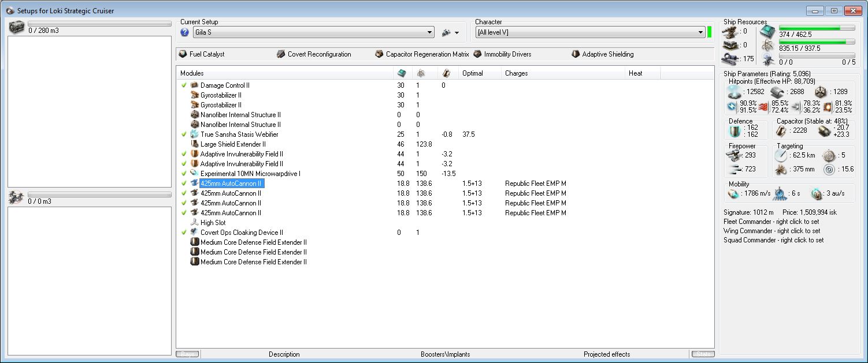Screen dimensions: 868x363
Task: Select the Immobility Drivers subsystem icon
Action: point(477,54)
